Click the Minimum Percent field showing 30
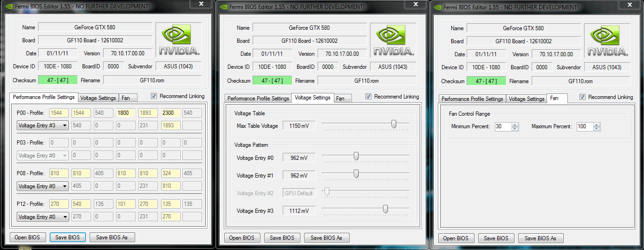This screenshot has width=644, height=250. coord(503,126)
